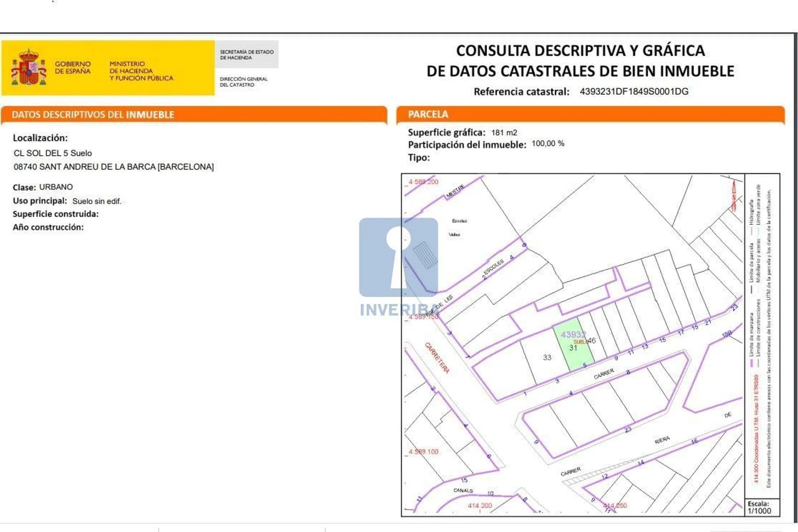Click the Secretaría de Estado de Hacienda box

click(x=247, y=55)
